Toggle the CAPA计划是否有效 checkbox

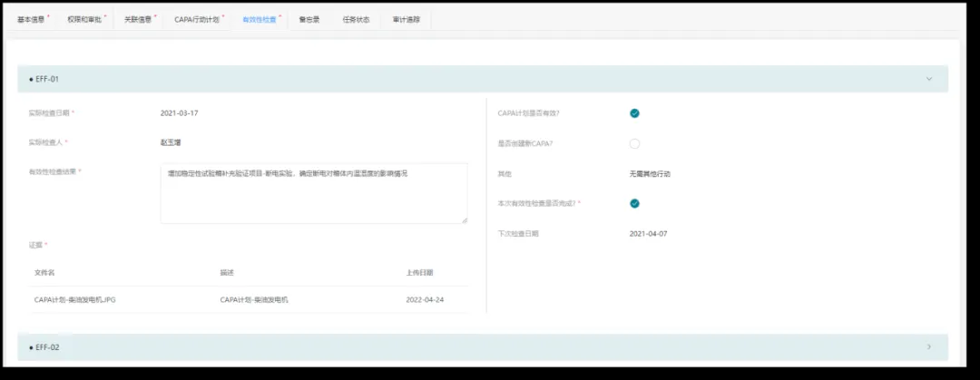(634, 113)
